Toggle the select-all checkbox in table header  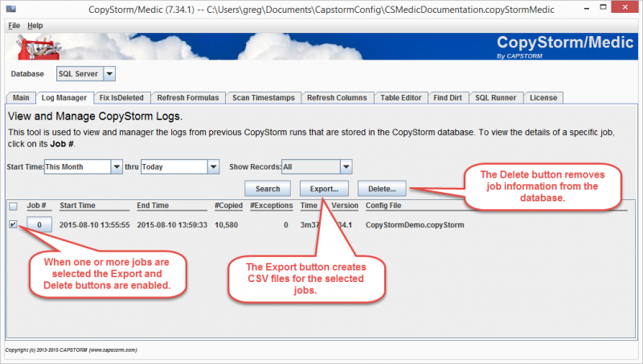pos(13,207)
